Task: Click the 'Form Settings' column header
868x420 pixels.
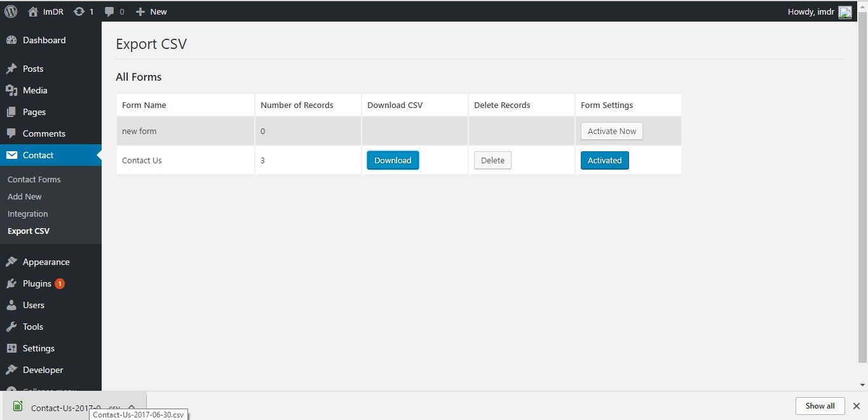Action: (628, 105)
